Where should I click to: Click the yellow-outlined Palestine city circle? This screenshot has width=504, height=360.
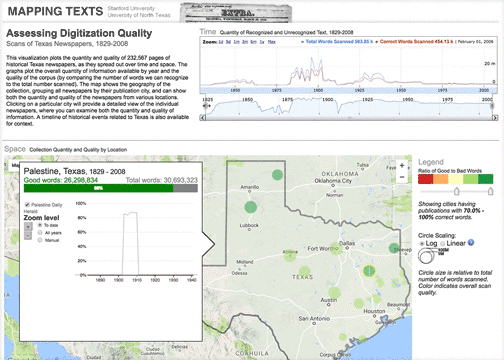369,271
